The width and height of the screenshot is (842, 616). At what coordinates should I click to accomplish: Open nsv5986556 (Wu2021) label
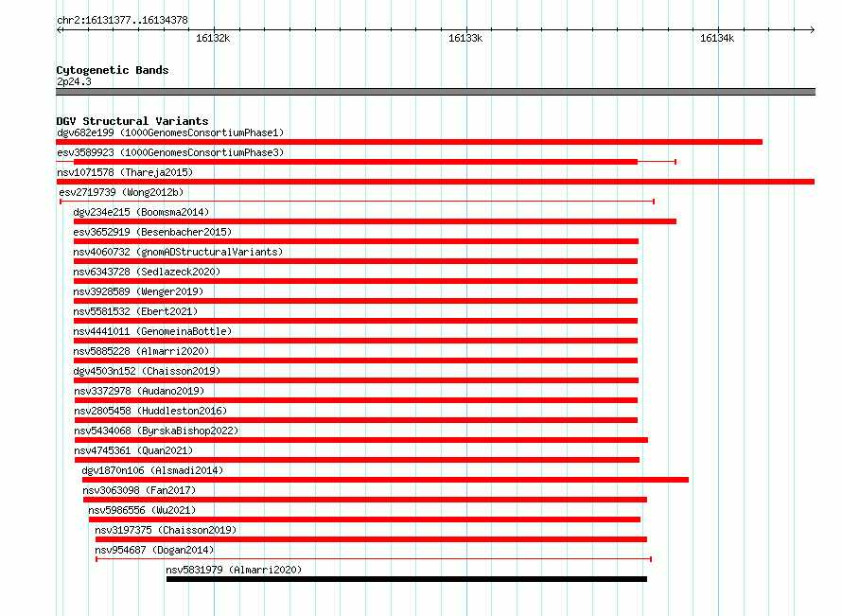[x=142, y=510]
